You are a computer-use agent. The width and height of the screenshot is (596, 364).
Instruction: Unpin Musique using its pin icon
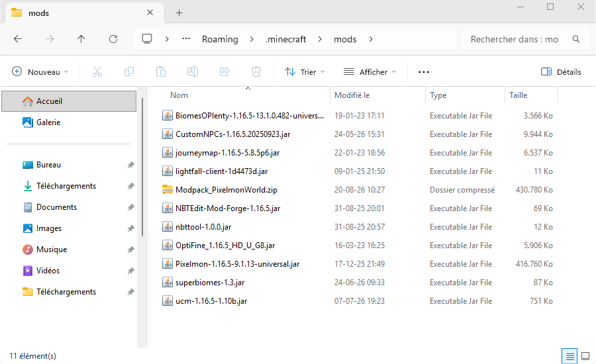pyautogui.click(x=130, y=250)
